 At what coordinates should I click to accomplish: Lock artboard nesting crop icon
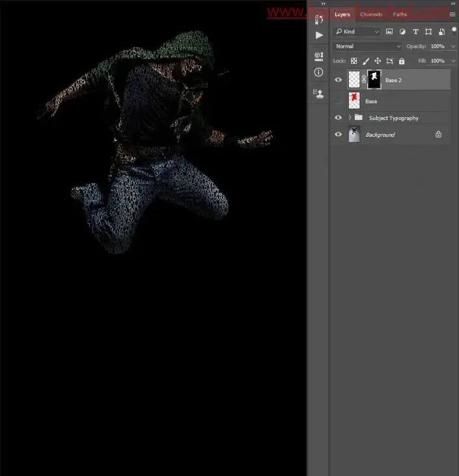tap(390, 61)
